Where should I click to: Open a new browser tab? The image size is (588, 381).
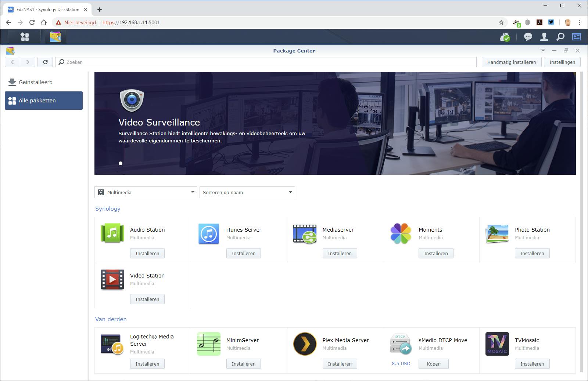point(100,10)
